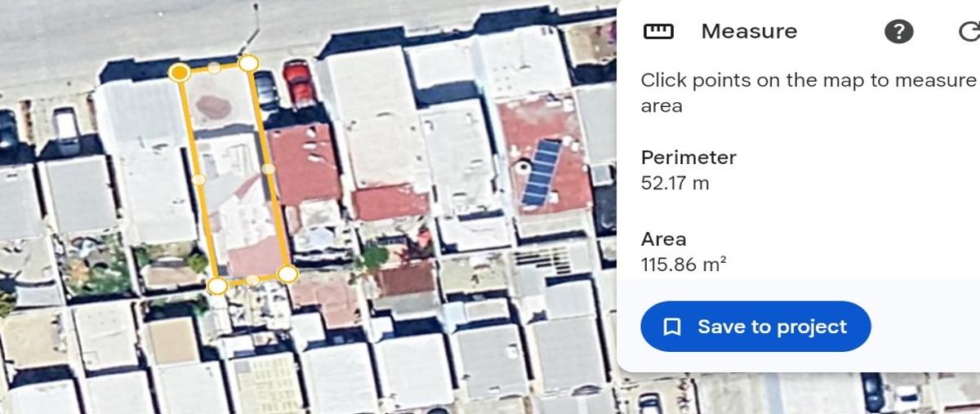Click the white vehicle parked at the far left
The height and width of the screenshot is (414, 980).
tap(65, 131)
